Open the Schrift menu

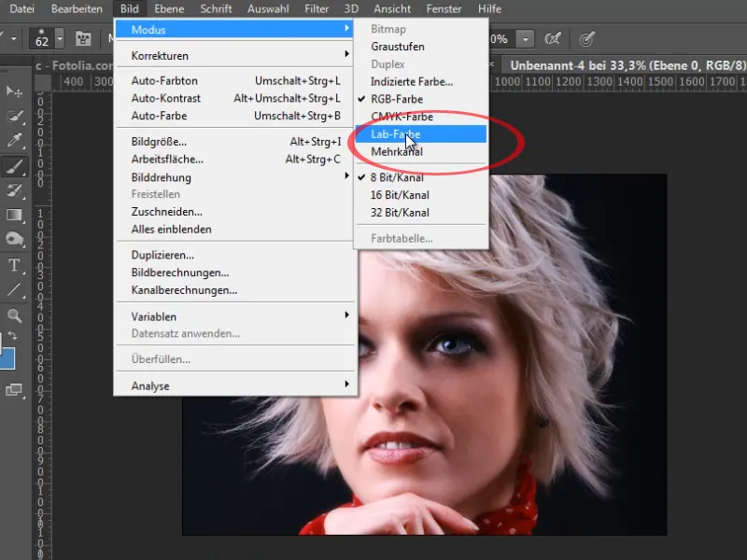(216, 8)
